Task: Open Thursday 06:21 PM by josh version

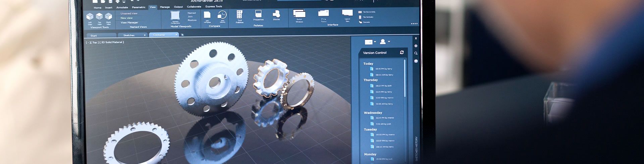Action: click(381, 86)
